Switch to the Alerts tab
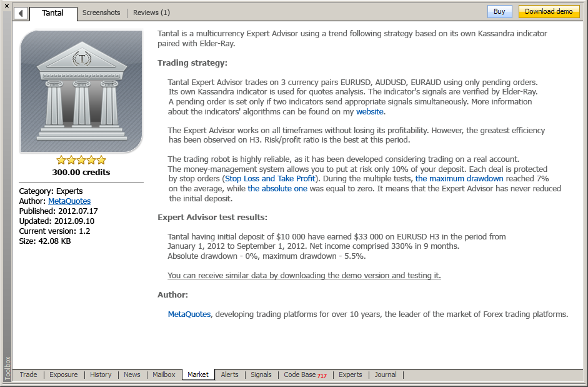Screen dimensions: 588x387 tap(229, 374)
